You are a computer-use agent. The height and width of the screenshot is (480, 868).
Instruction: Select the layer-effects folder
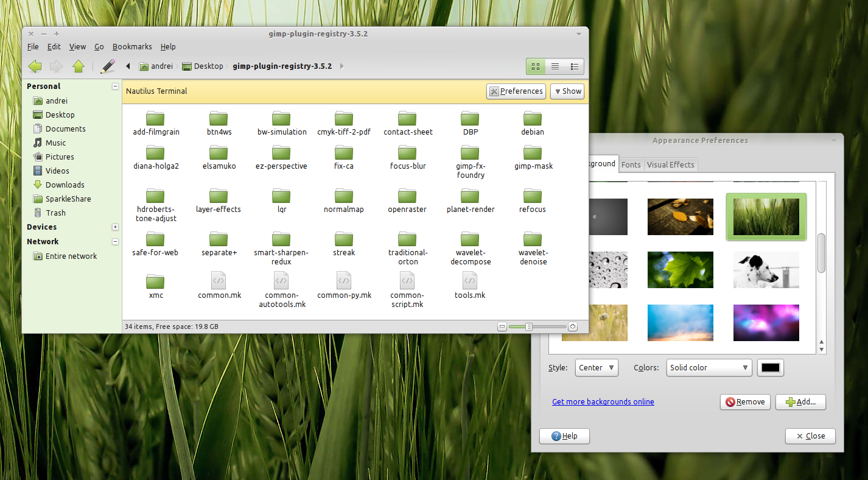[219, 201]
